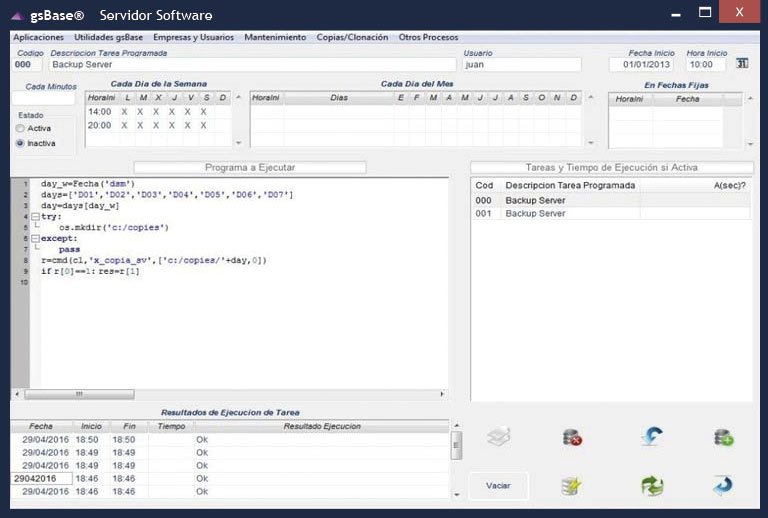Toggle the J (Thursday) mark in 20:00 row
The width and height of the screenshot is (768, 518).
point(172,125)
